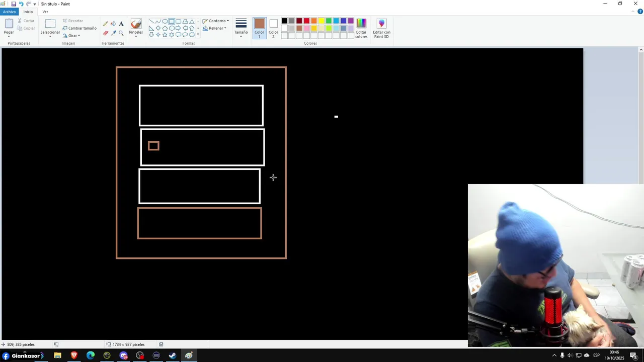This screenshot has height=362, width=644.
Task: Pick the purple color swatch
Action: click(x=351, y=21)
